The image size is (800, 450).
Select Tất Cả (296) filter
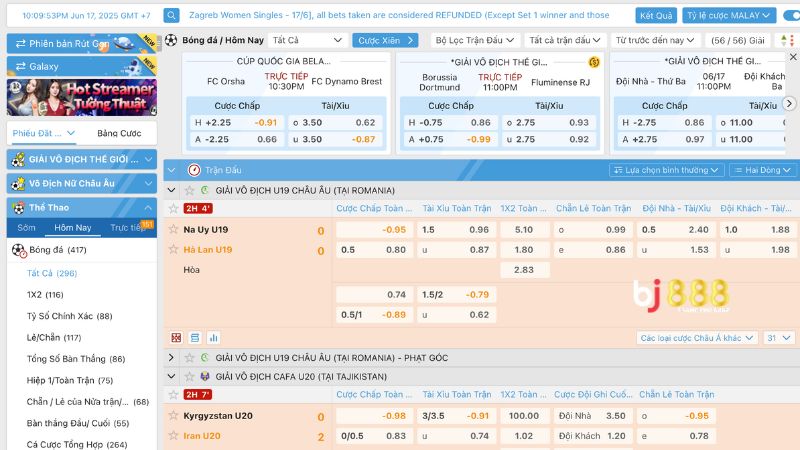click(52, 273)
